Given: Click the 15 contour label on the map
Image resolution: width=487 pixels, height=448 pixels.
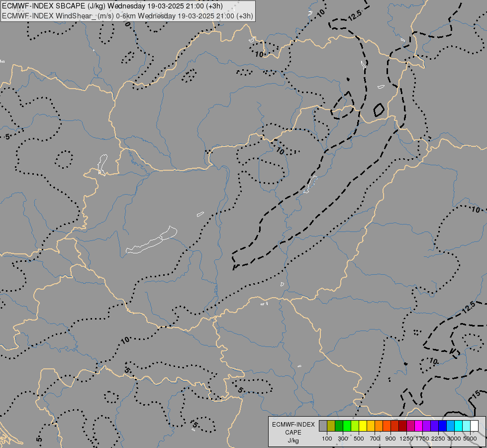Looking at the screenshot, I should (476, 395).
